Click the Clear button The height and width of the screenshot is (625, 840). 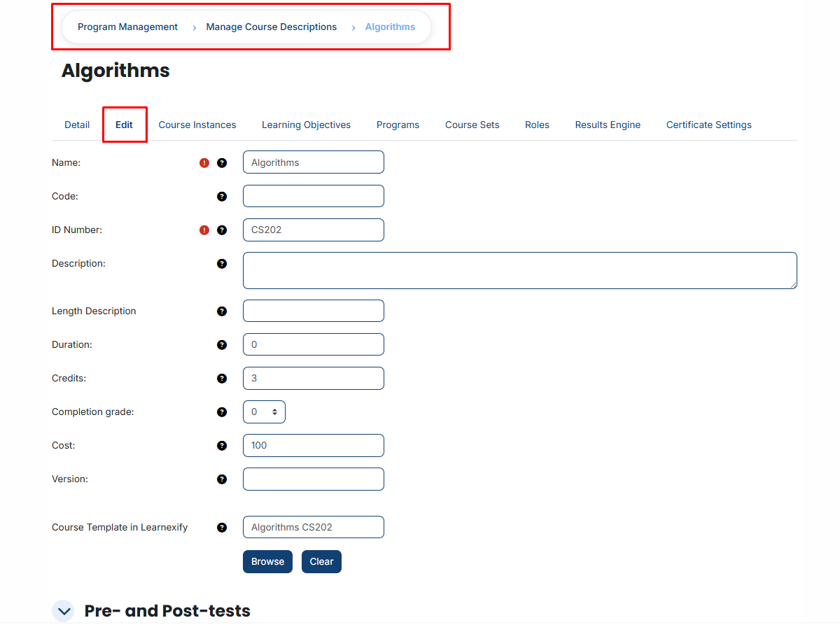click(321, 562)
